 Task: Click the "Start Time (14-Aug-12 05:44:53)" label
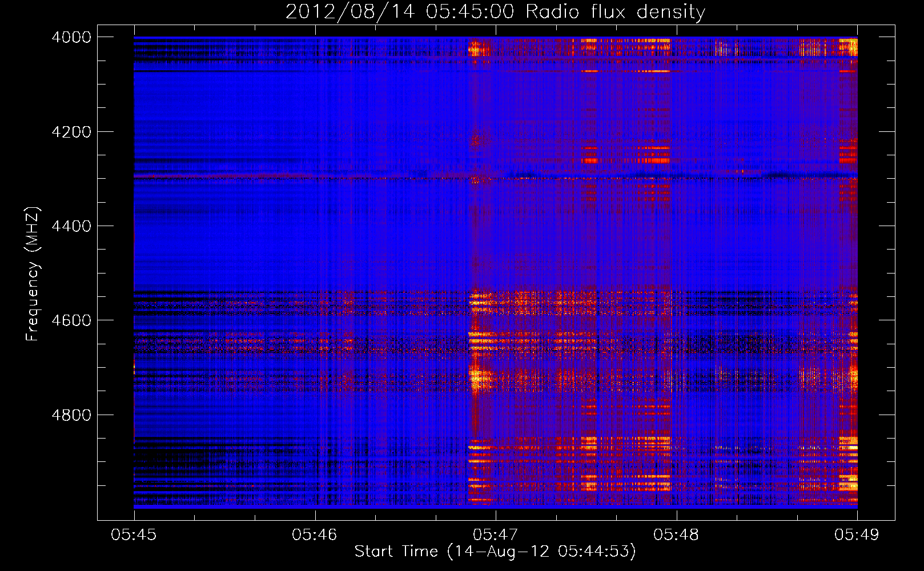click(495, 552)
